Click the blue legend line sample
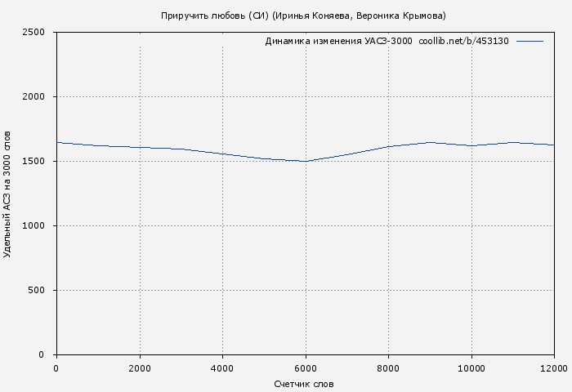 pyautogui.click(x=530, y=41)
